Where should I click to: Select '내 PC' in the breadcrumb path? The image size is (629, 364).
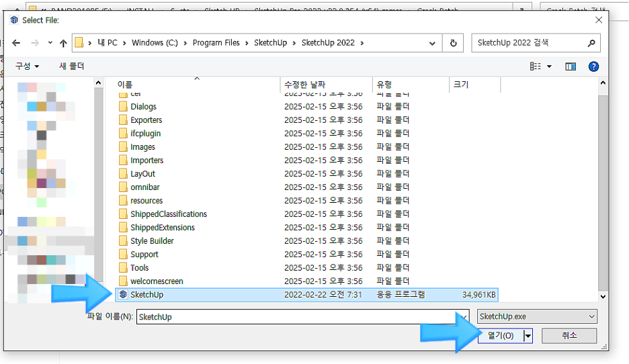pyautogui.click(x=108, y=42)
